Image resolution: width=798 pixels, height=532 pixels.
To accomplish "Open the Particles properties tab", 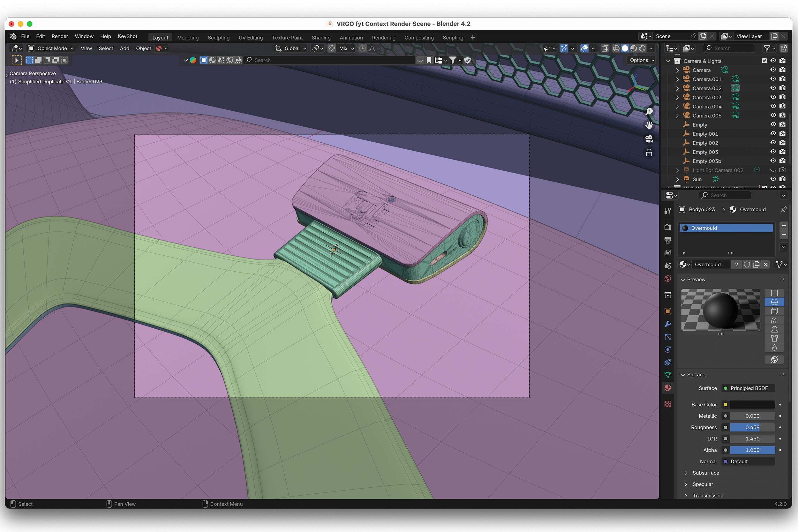I will pos(667,337).
